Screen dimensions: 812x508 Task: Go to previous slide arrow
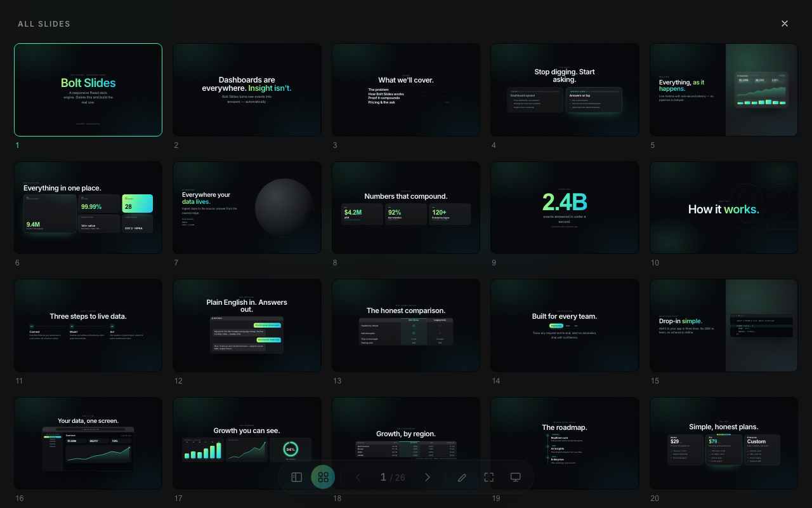358,477
